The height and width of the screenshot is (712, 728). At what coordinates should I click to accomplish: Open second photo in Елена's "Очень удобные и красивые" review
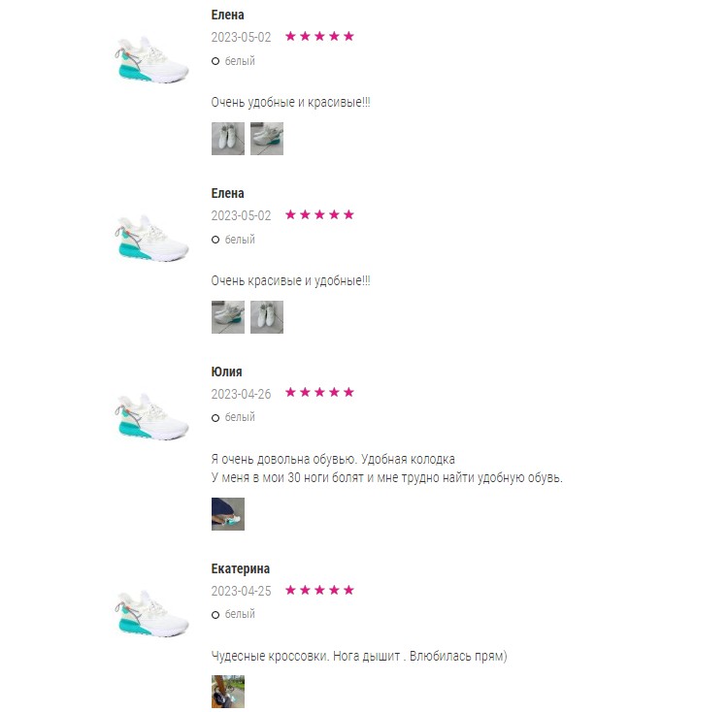(267, 138)
